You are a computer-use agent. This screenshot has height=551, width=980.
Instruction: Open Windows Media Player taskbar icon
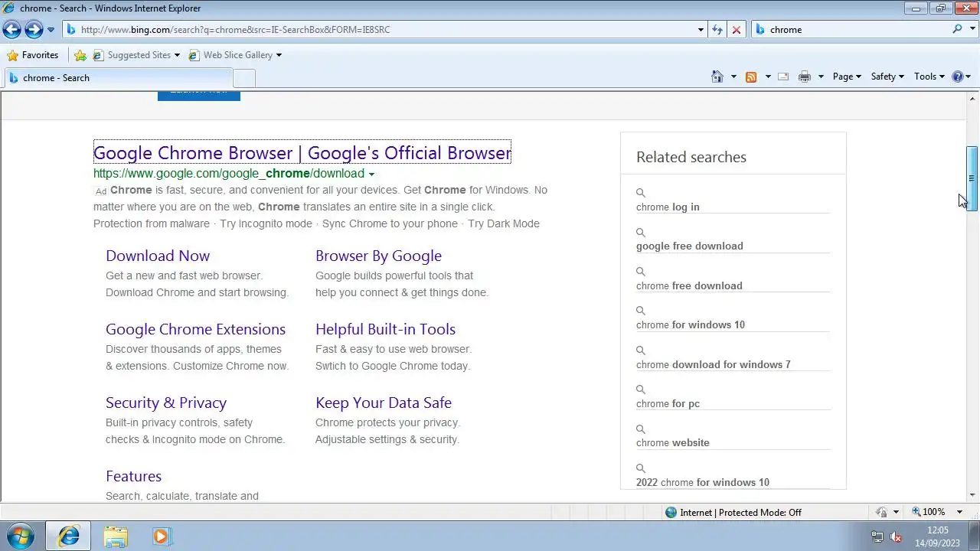[161, 536]
